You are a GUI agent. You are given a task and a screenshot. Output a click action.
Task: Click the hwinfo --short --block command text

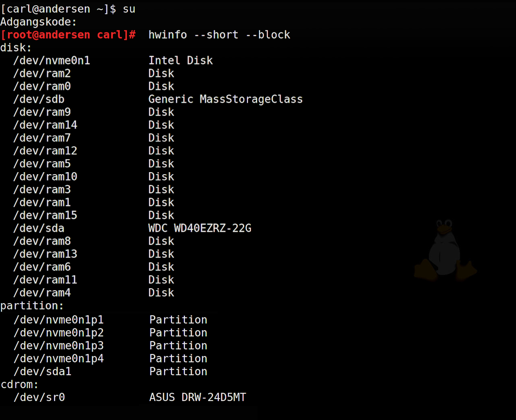pos(219,35)
